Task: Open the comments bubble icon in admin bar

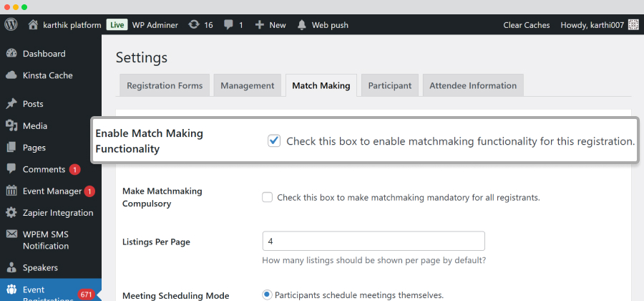Action: [229, 25]
